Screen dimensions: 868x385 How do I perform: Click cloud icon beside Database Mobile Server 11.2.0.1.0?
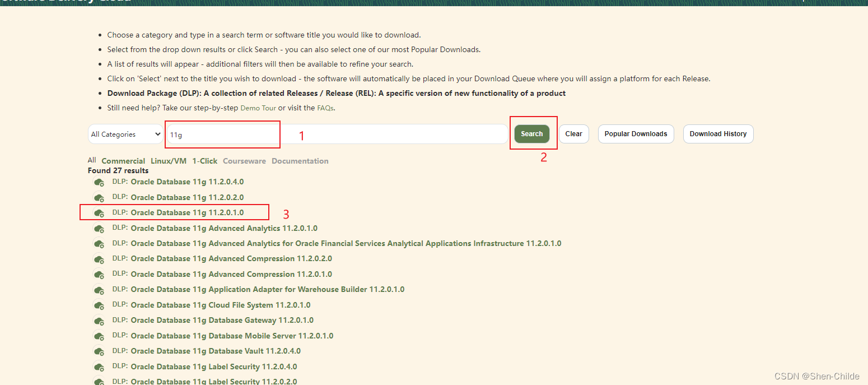click(99, 336)
